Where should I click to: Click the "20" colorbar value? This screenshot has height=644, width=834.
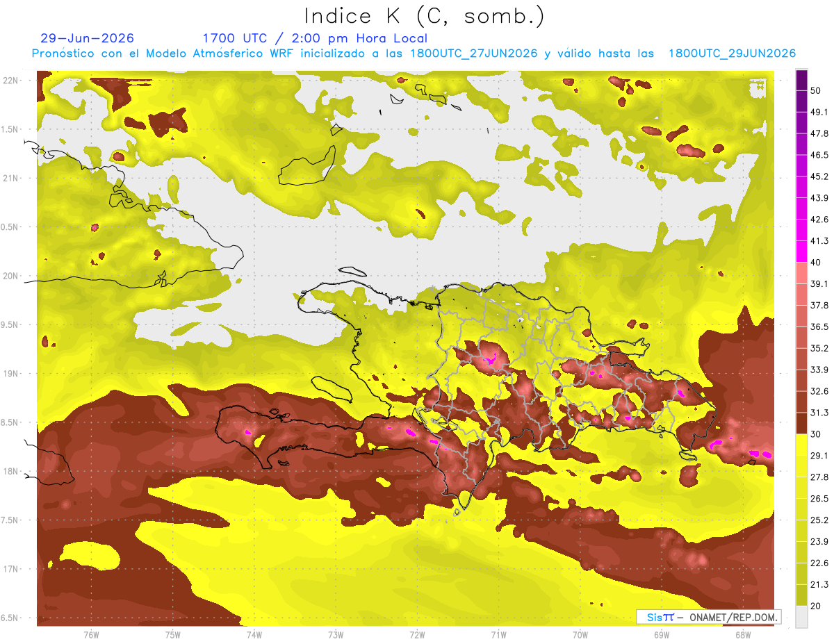816,606
